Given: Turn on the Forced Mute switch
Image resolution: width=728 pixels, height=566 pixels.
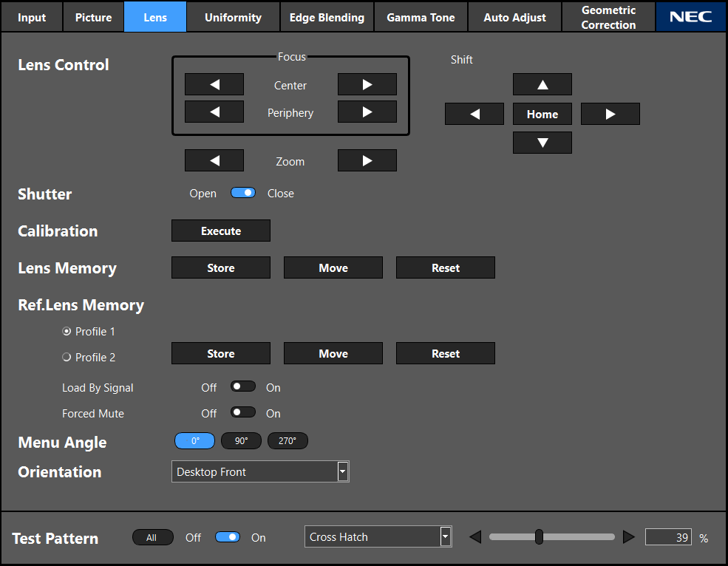Looking at the screenshot, I should (x=243, y=412).
